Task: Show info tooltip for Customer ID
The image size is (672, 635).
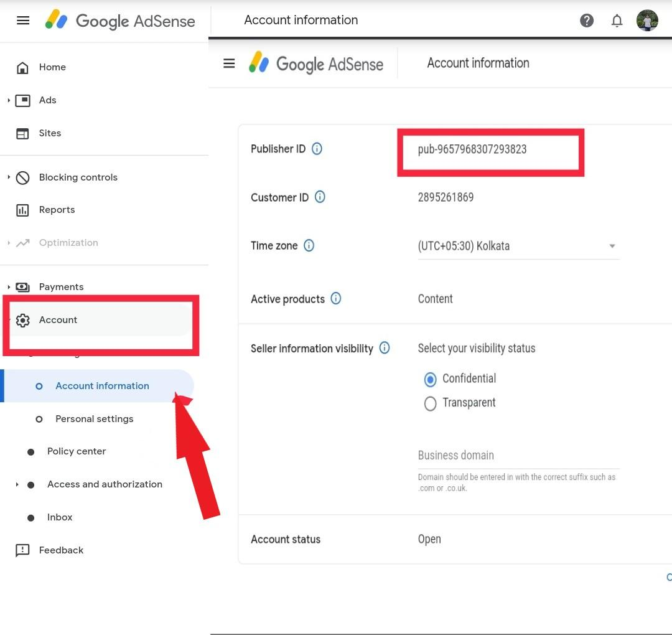Action: pyautogui.click(x=320, y=197)
